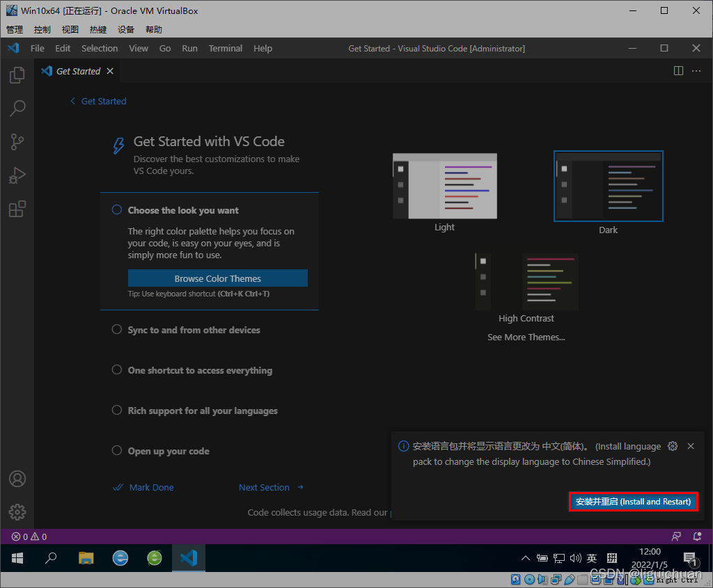
Task: Split the editor to the right
Action: pyautogui.click(x=678, y=71)
